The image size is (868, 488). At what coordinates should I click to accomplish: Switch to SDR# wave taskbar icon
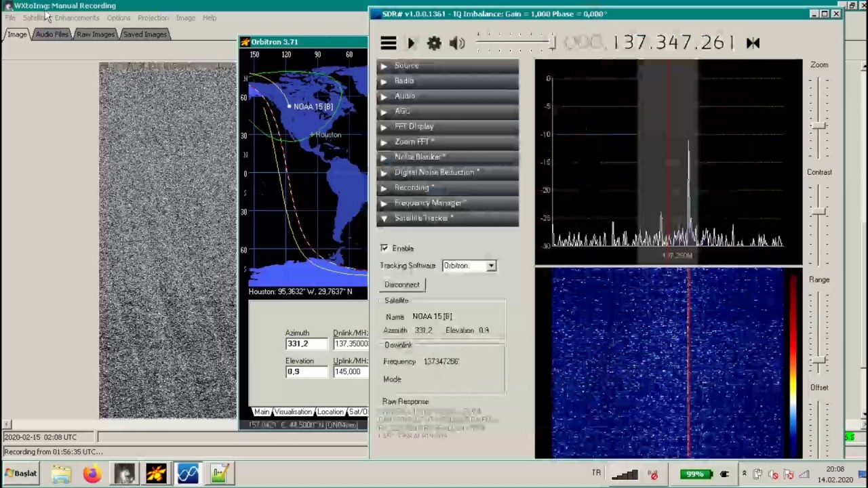[188, 473]
